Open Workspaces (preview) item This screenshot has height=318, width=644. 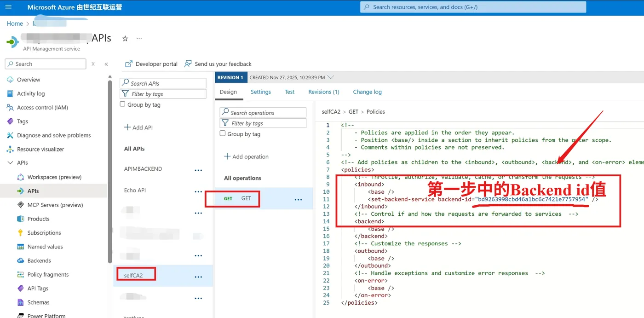click(x=54, y=177)
